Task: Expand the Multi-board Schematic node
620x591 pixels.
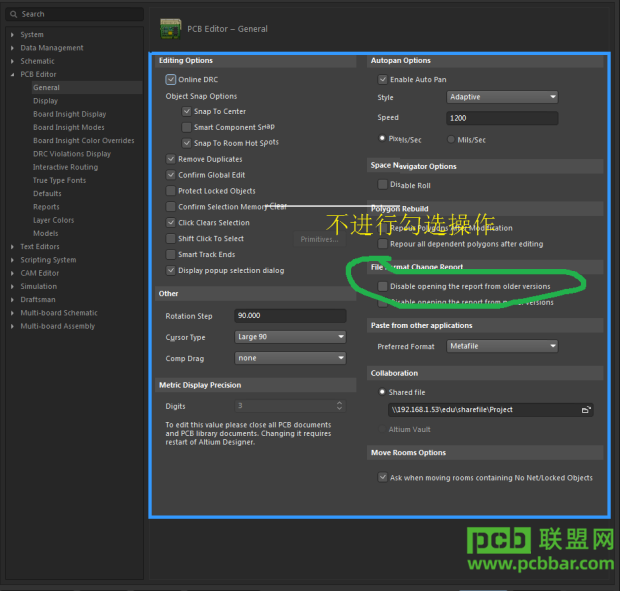Action: pos(12,313)
